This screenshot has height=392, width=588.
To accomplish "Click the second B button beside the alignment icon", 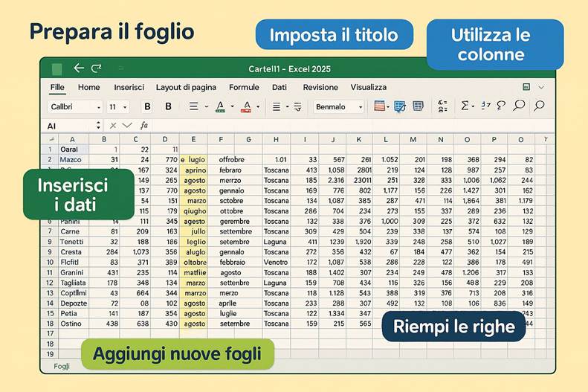I will coord(169,107).
